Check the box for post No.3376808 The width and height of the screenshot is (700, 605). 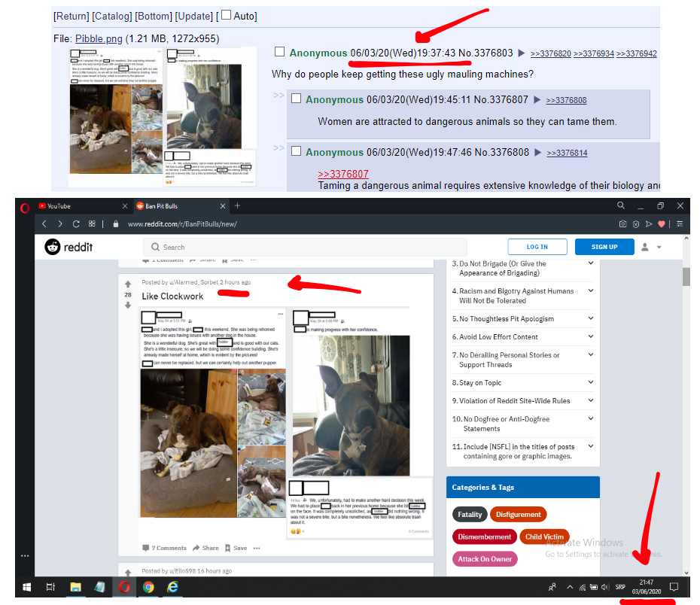(296, 151)
